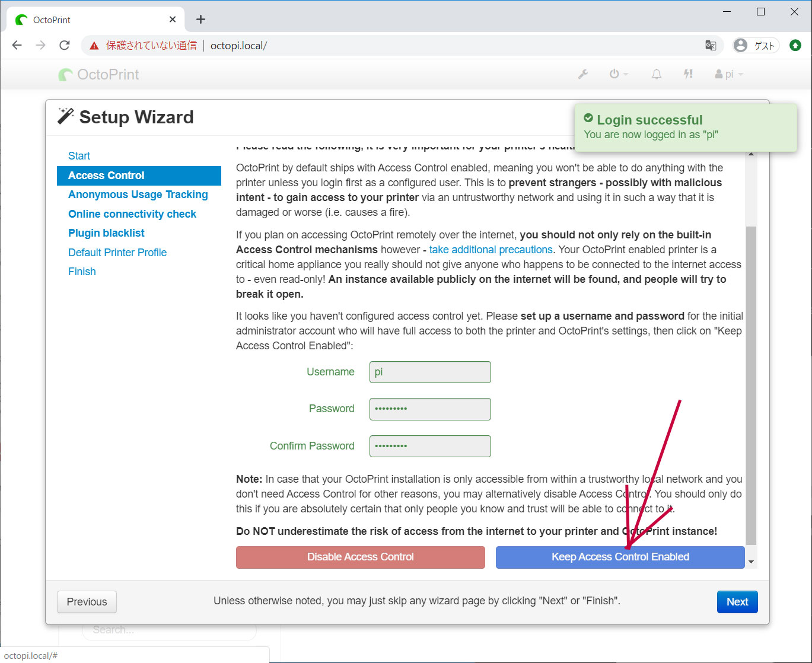Open Plugin blacklist wizard step
The image size is (812, 663).
tap(106, 233)
